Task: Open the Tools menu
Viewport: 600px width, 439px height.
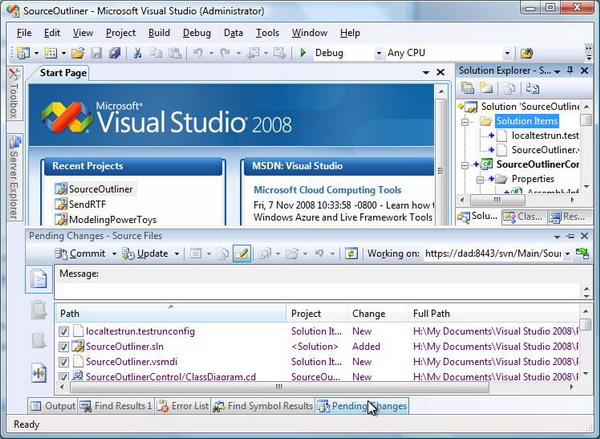Action: pyautogui.click(x=267, y=33)
